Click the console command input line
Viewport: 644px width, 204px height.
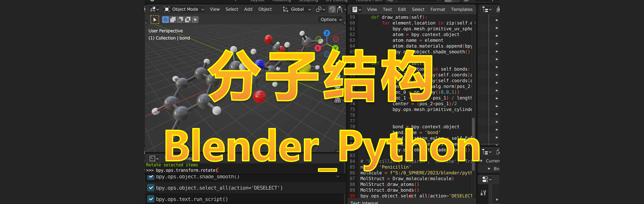coord(187,170)
